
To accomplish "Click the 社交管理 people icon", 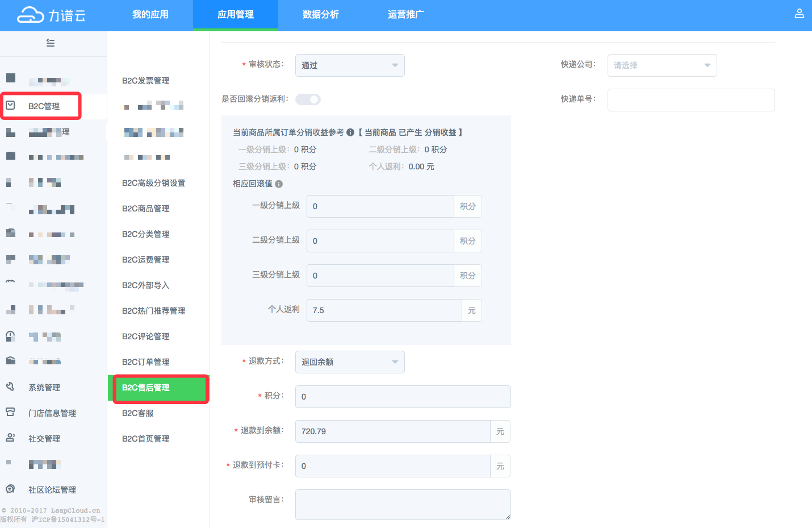I will [10, 438].
